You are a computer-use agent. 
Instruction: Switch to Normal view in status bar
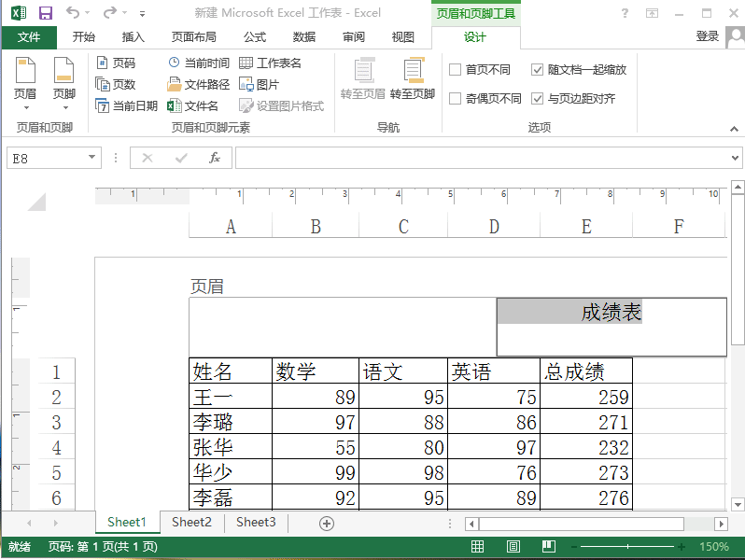pos(477,547)
